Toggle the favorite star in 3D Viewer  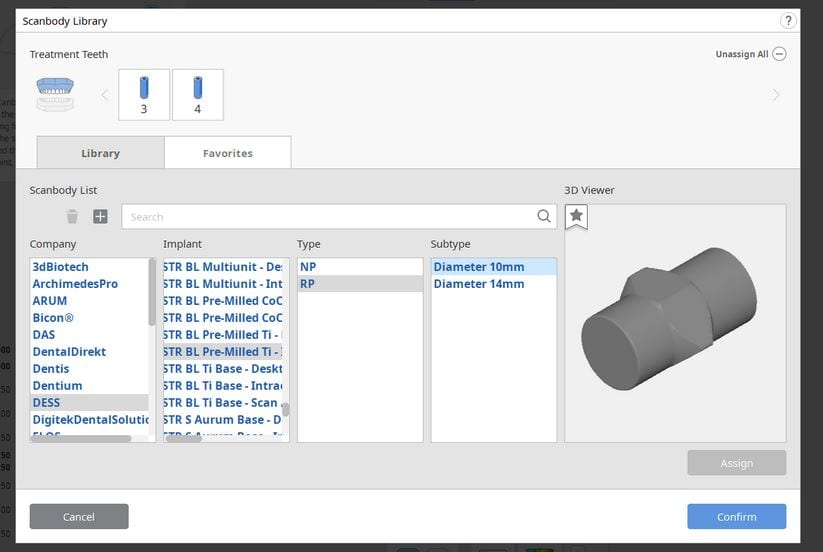(576, 216)
